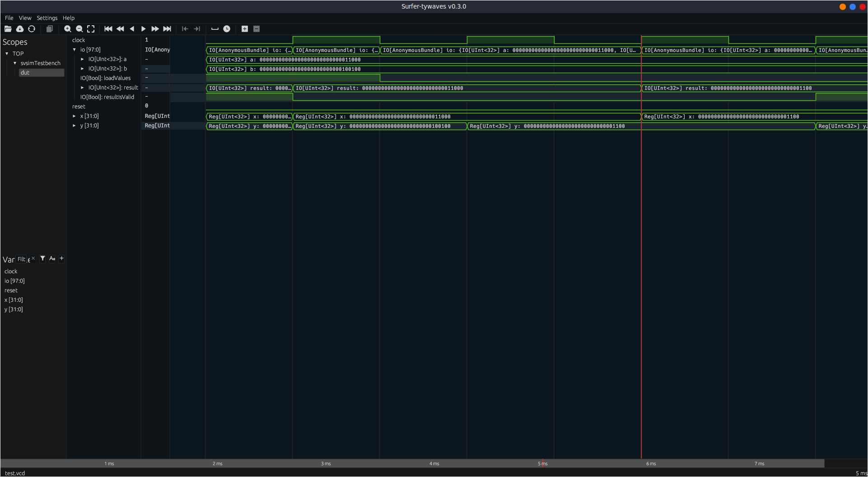This screenshot has height=477, width=868.
Task: Add all filtered variables with plus
Action: point(61,259)
